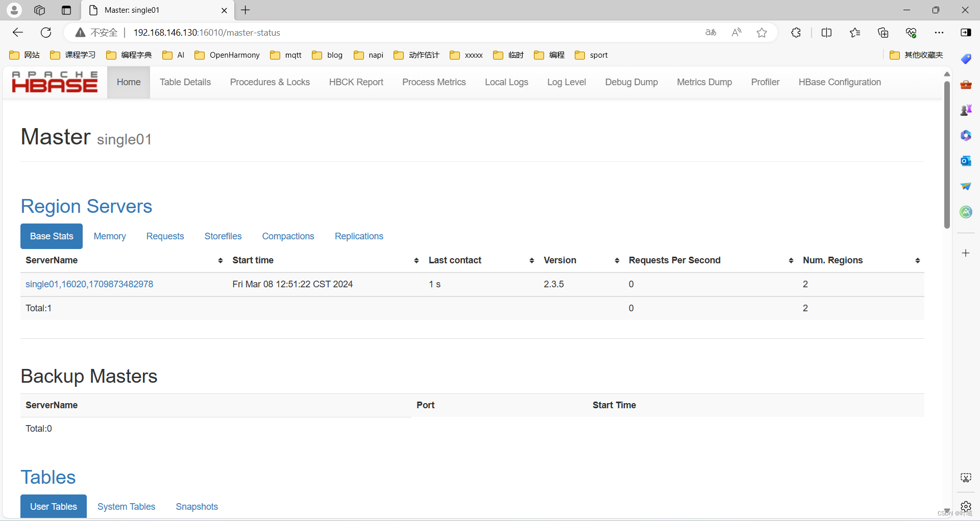980x521 pixels.
Task: Open the HBase Configuration page
Action: pyautogui.click(x=840, y=82)
